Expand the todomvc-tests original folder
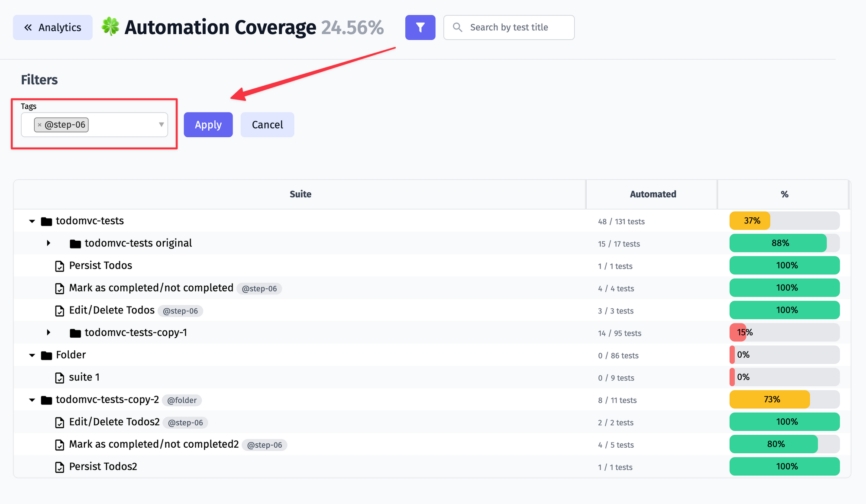866x504 pixels. [48, 243]
